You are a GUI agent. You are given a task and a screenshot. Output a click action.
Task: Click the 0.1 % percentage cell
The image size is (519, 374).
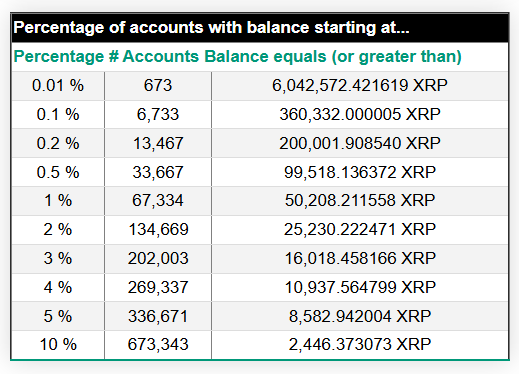click(x=58, y=114)
